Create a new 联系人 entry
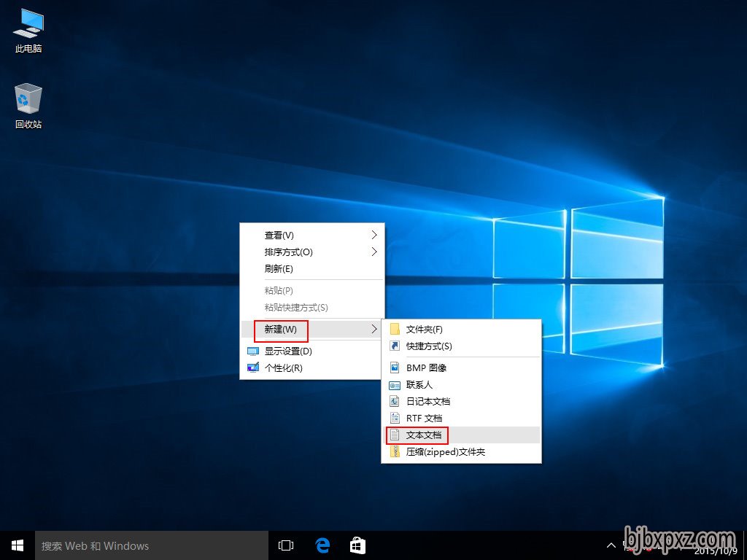747x560 pixels. 462,385
